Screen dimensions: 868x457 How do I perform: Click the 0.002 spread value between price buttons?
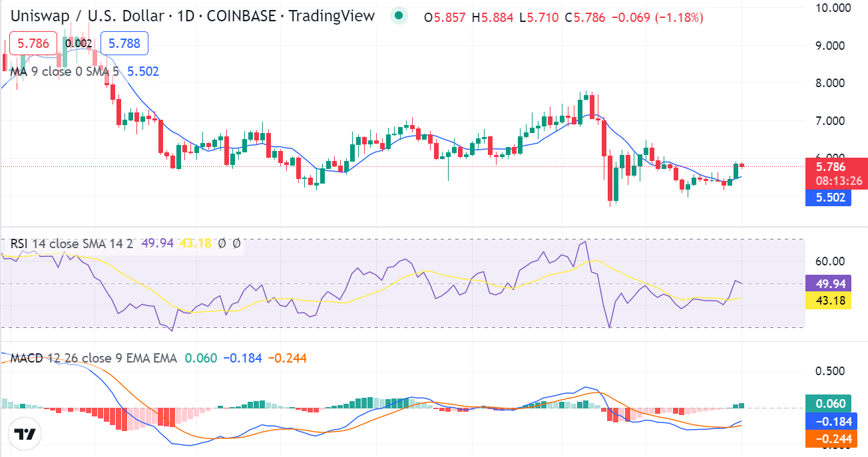click(x=79, y=44)
